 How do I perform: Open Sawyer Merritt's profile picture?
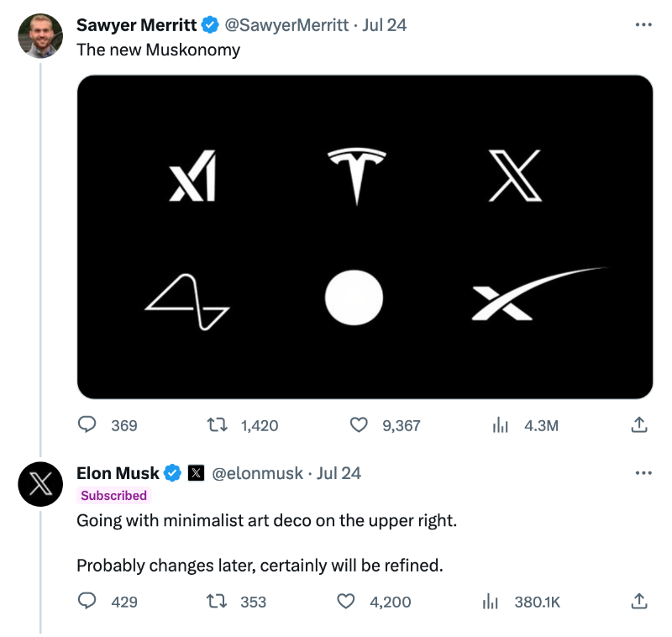coord(40,36)
